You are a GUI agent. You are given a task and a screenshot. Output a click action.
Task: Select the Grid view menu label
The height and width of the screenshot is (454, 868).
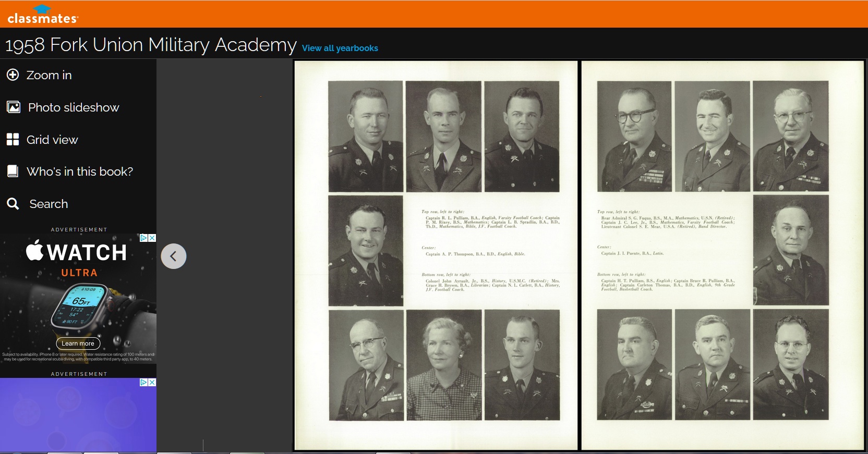(x=52, y=140)
